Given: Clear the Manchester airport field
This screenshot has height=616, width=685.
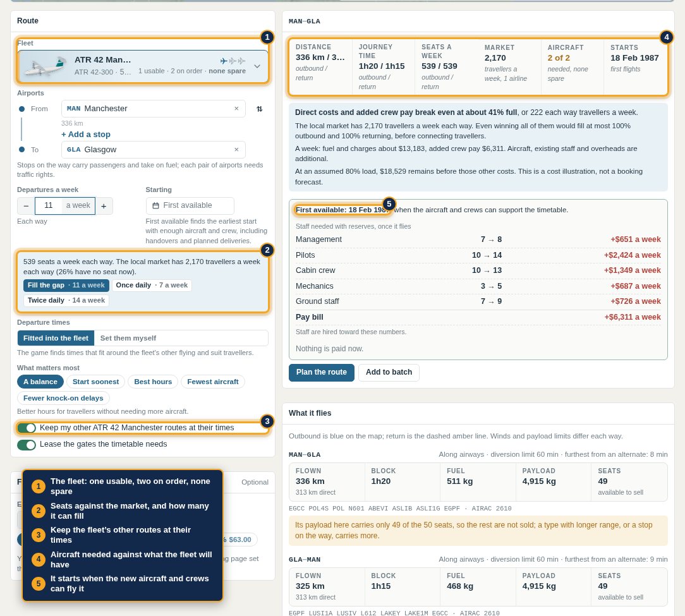Looking at the screenshot, I should (x=236, y=108).
